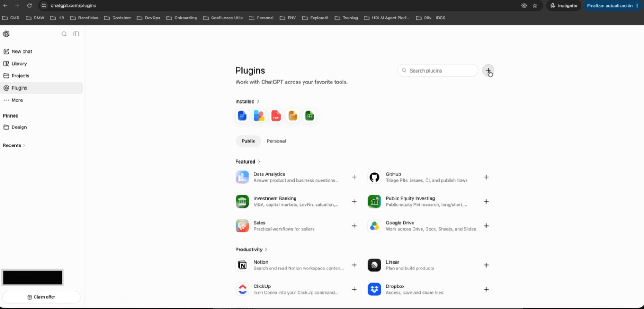Image resolution: width=644 pixels, height=309 pixels.
Task: Click the Sales plugin icon
Action: tap(242, 226)
